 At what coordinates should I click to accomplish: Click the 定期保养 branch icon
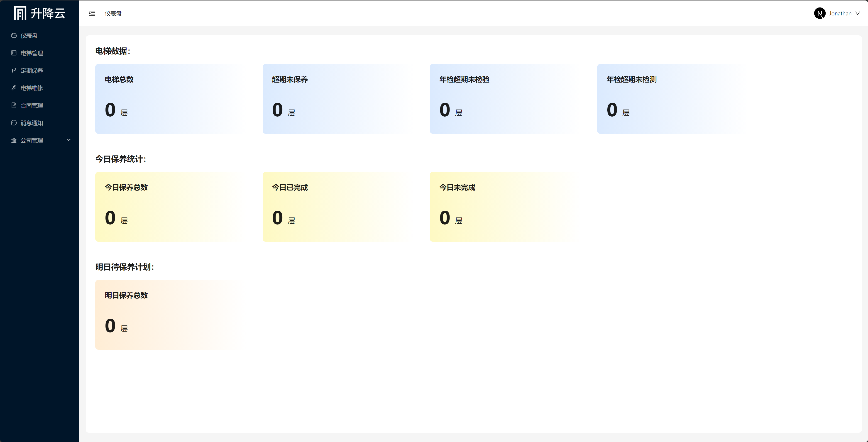14,70
